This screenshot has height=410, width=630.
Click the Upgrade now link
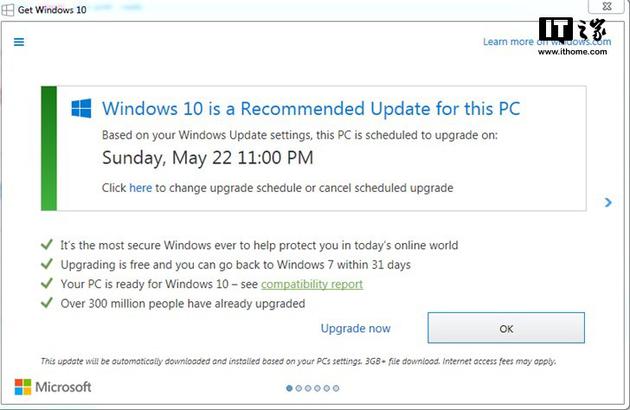[356, 328]
